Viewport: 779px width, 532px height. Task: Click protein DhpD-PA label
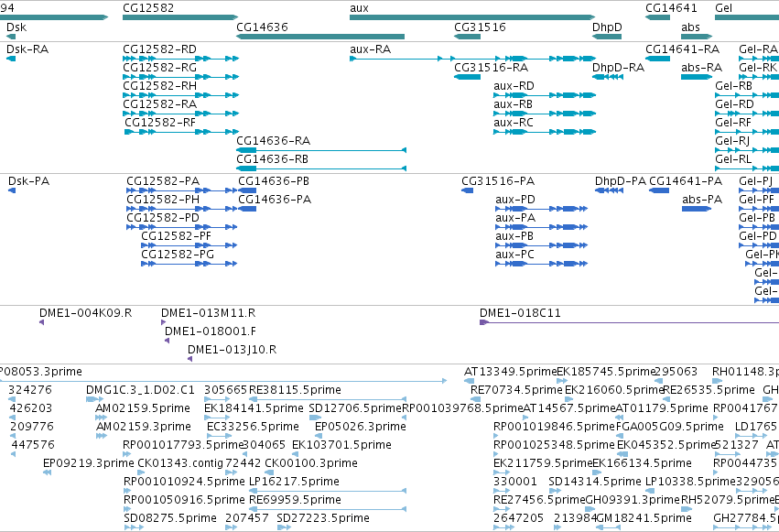click(x=621, y=181)
